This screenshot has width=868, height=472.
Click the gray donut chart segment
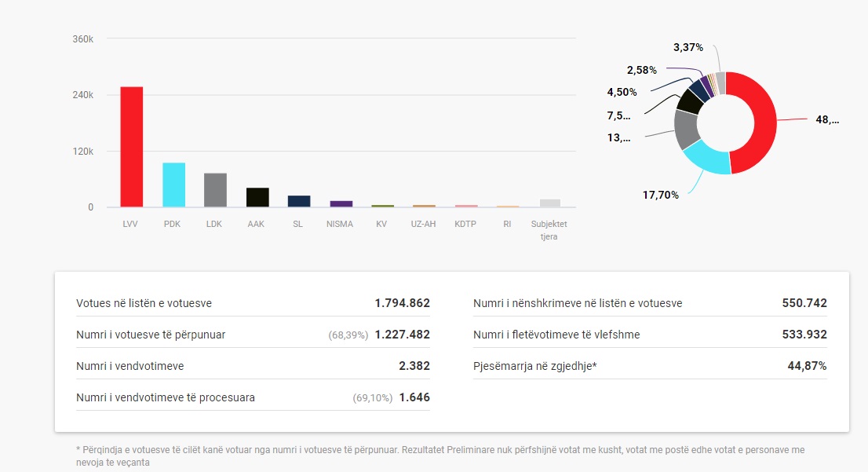[685, 130]
